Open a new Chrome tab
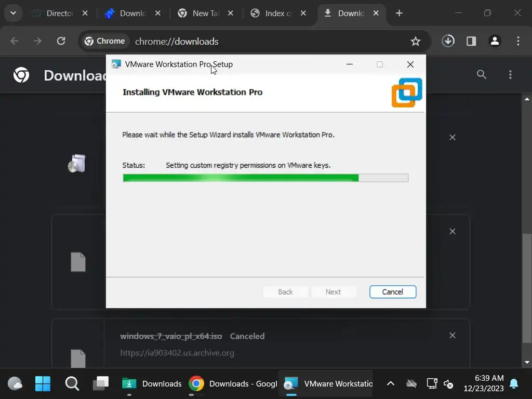 400,13
